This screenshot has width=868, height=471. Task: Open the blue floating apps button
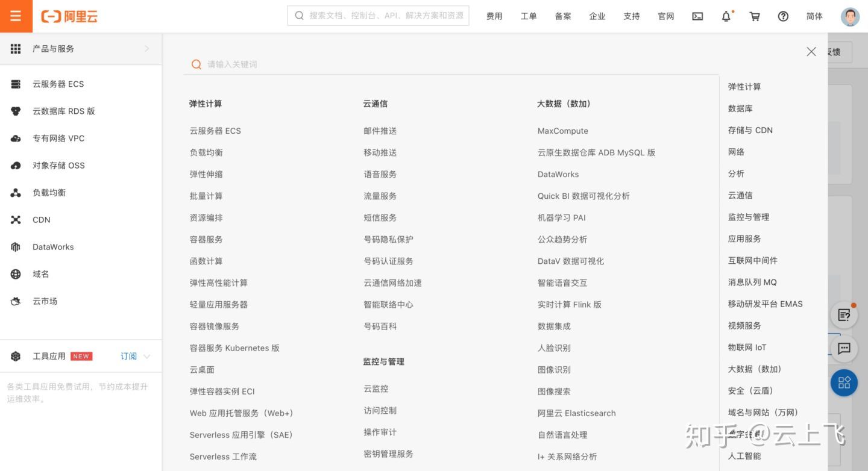tap(844, 382)
